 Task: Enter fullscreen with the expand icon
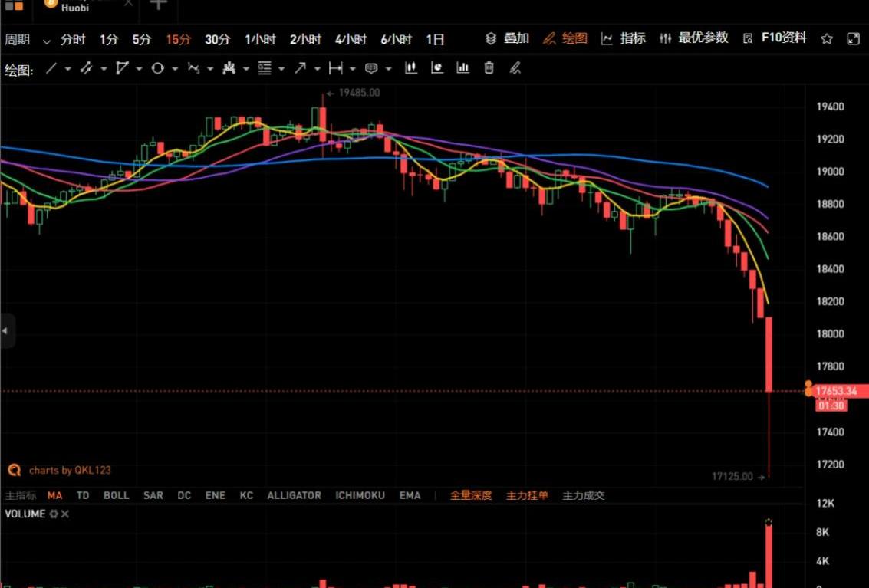[853, 39]
